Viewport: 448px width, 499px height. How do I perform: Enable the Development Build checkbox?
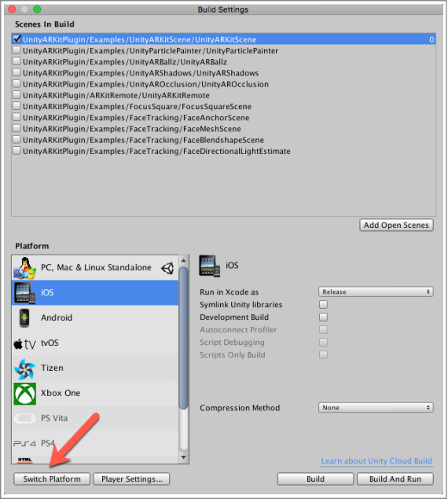tap(323, 317)
